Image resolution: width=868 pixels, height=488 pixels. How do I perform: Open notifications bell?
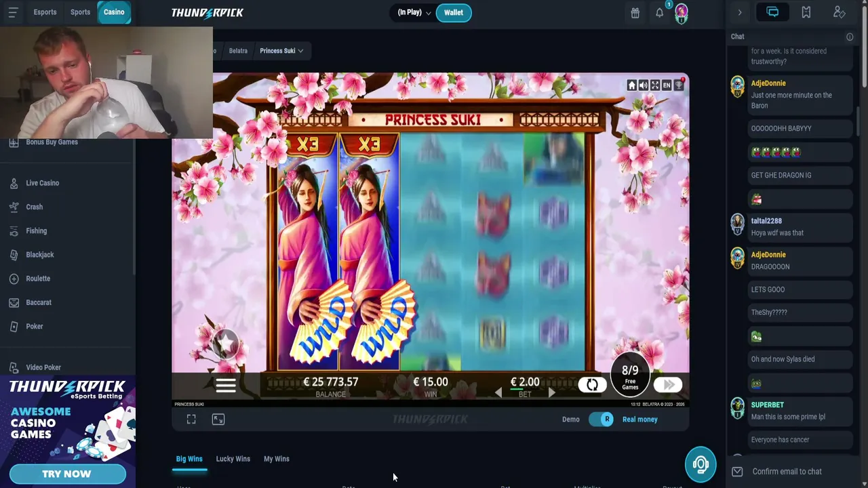pos(659,13)
